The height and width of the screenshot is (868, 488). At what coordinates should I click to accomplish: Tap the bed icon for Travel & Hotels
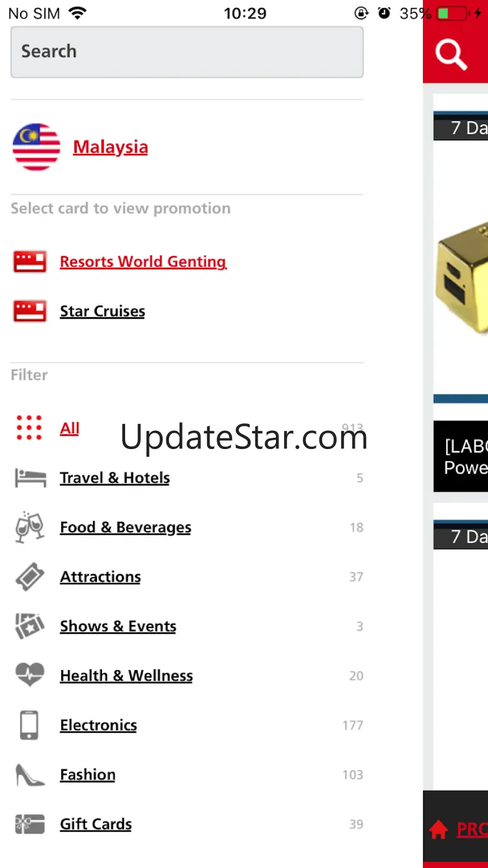[30, 478]
